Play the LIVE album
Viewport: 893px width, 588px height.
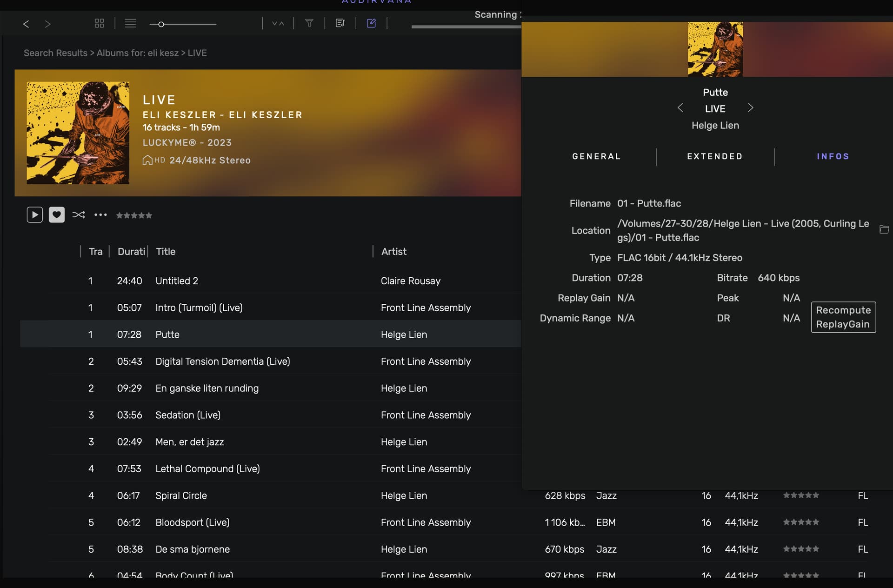tap(35, 215)
